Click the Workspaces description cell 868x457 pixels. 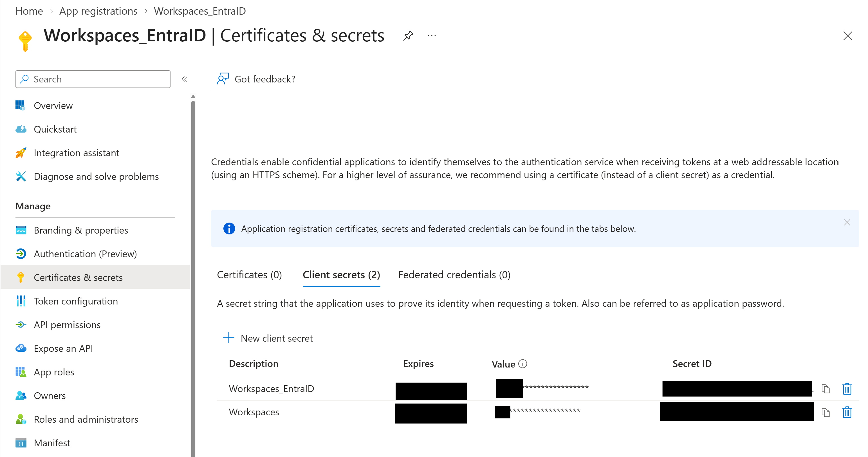[x=254, y=412]
